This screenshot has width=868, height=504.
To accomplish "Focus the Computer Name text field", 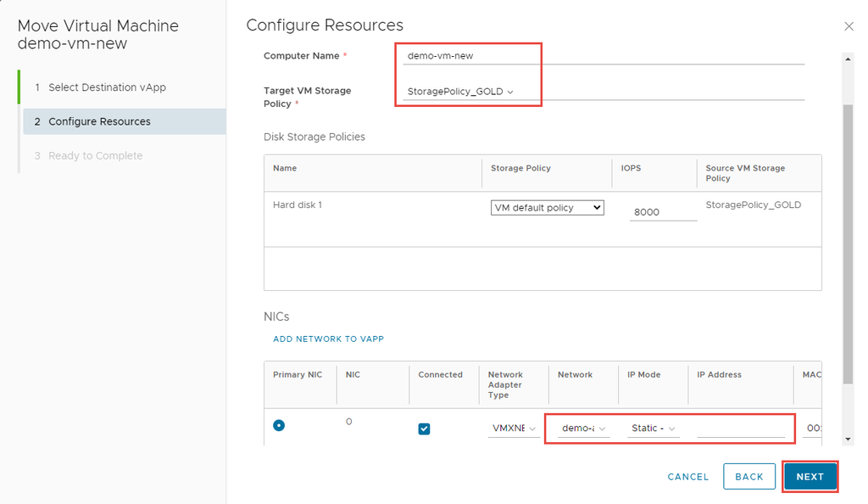I will point(604,56).
